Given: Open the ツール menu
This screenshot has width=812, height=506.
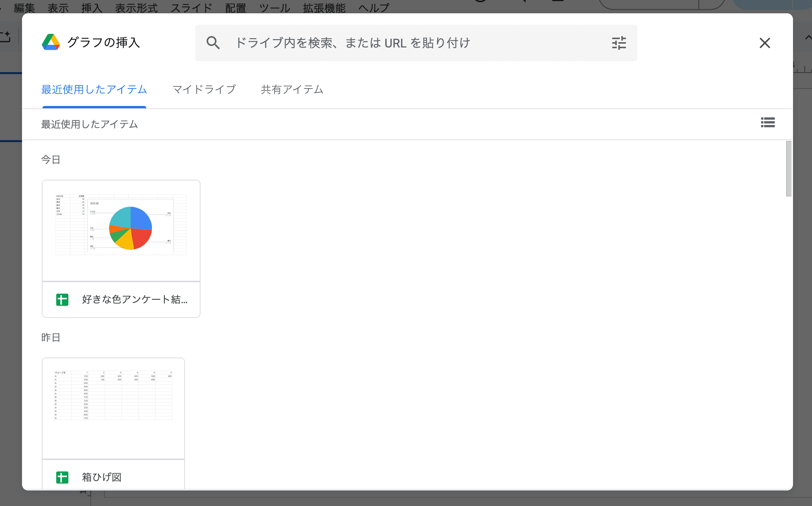Looking at the screenshot, I should click(x=274, y=8).
